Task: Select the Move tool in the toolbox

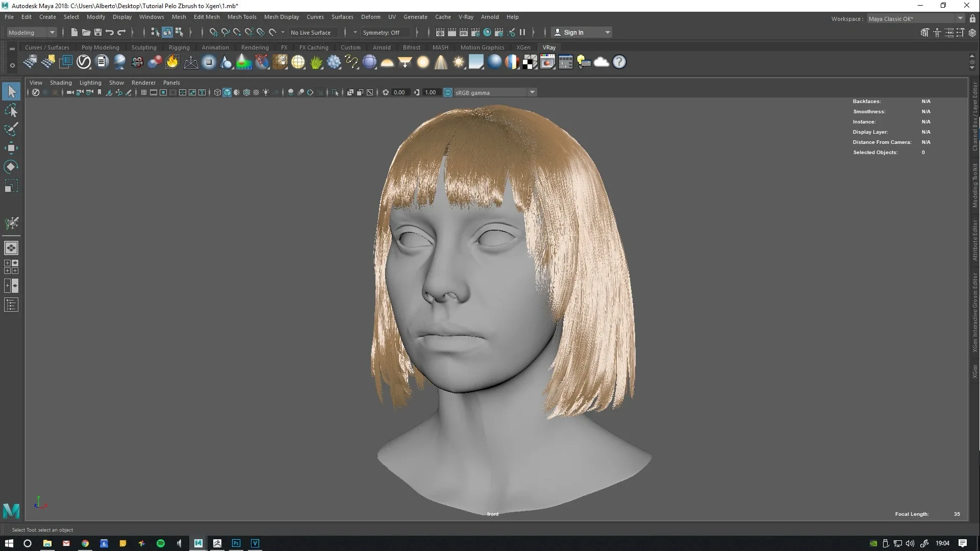Action: pyautogui.click(x=11, y=148)
